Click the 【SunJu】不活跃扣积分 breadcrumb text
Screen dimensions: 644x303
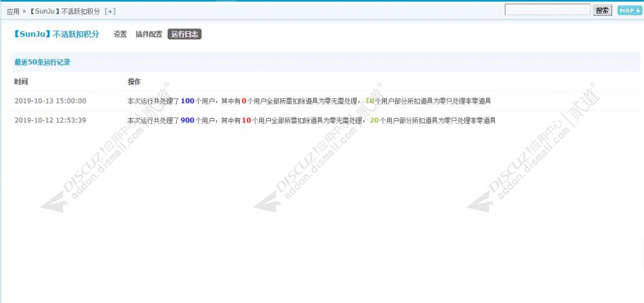64,11
